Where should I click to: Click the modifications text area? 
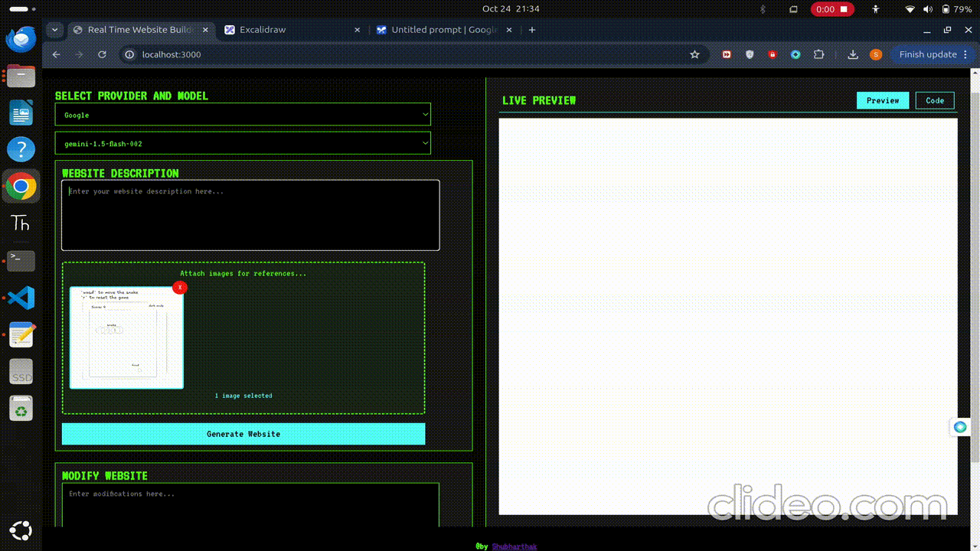click(x=250, y=505)
